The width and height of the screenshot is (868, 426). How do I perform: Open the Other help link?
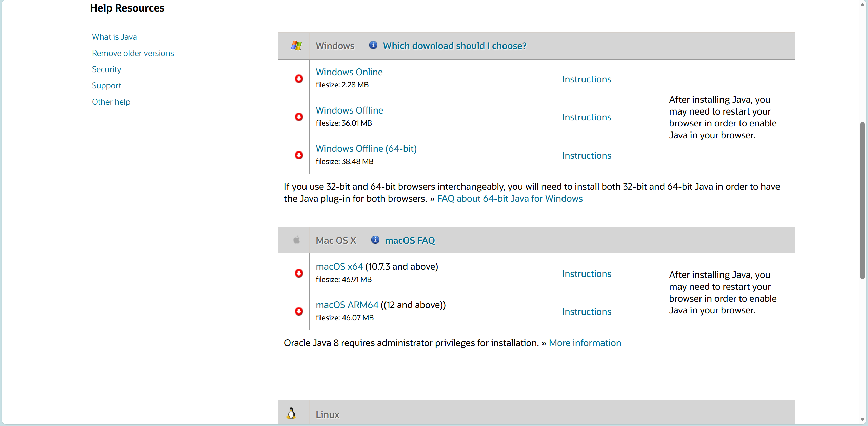(x=111, y=102)
